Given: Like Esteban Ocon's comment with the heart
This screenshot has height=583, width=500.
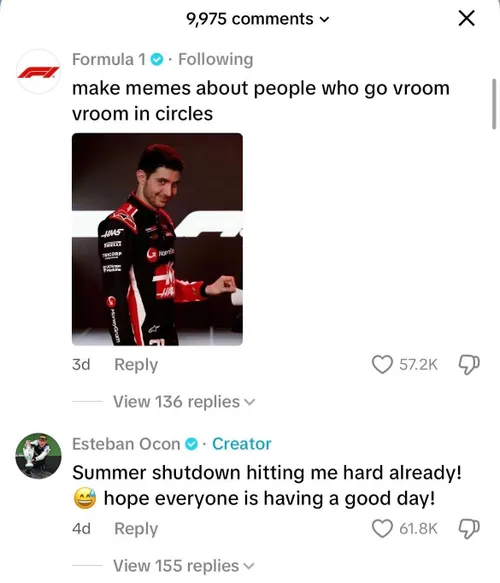Looking at the screenshot, I should [382, 529].
